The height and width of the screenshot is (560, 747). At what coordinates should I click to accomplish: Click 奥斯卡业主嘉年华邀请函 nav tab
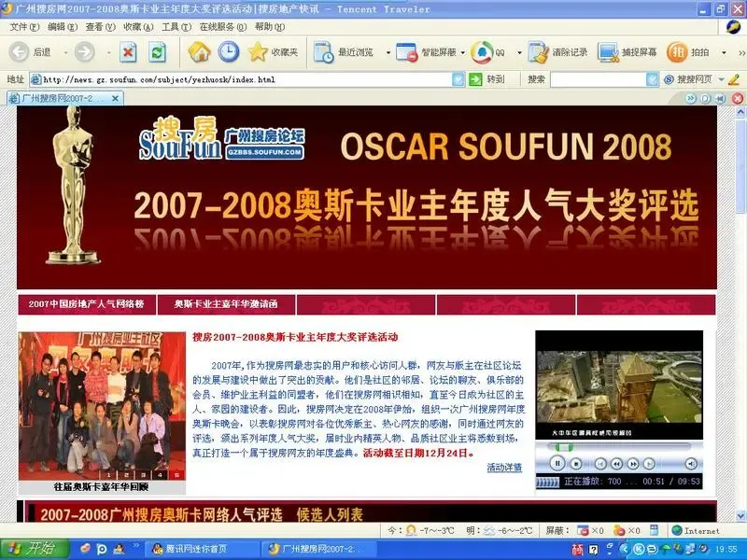226,304
